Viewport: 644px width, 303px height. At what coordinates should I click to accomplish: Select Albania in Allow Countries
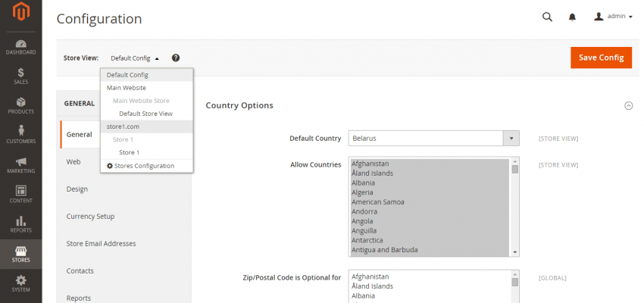coord(430,183)
